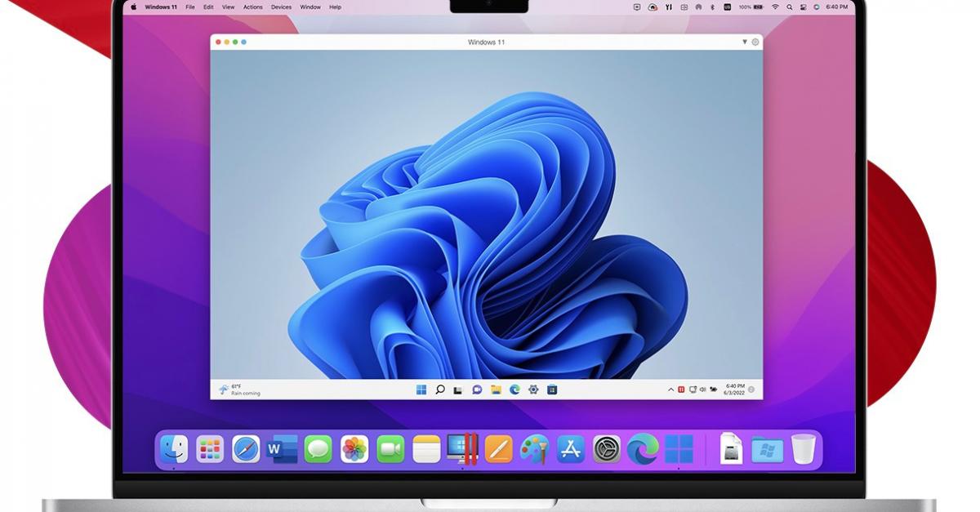Open Microsoft Store in Windows taskbar
Viewport: 980px width, 512px height.
click(x=552, y=390)
